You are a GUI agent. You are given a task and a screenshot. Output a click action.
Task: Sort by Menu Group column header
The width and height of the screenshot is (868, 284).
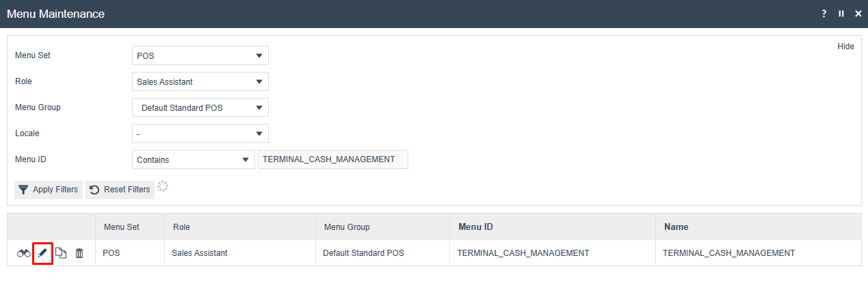(382, 227)
